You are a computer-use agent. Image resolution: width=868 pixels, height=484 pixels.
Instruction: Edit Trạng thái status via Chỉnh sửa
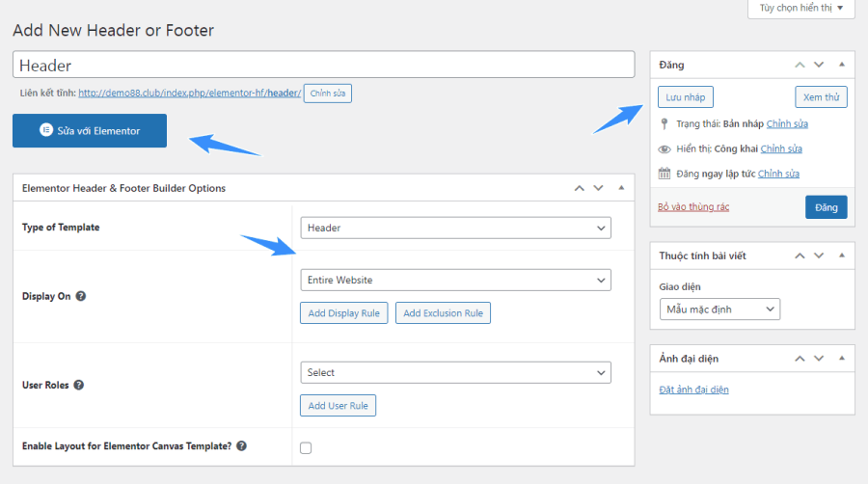pyautogui.click(x=787, y=124)
